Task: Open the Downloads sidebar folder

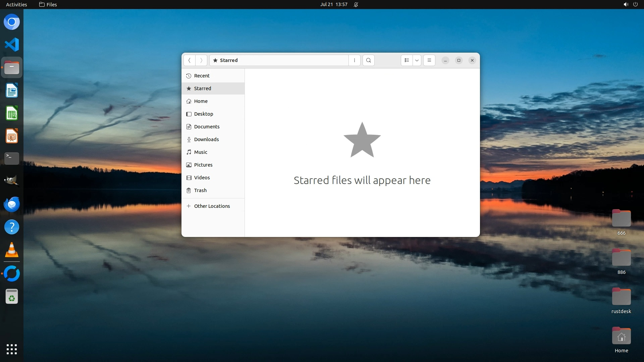Action: 206,139
